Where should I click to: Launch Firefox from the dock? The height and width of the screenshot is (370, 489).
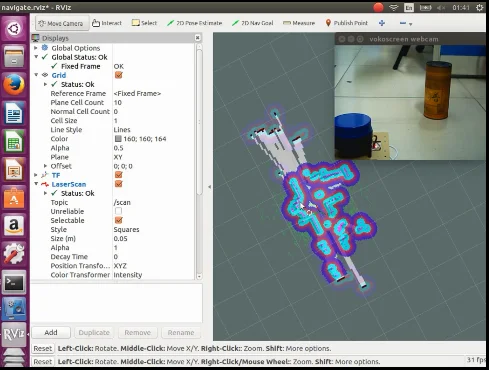pos(14,84)
